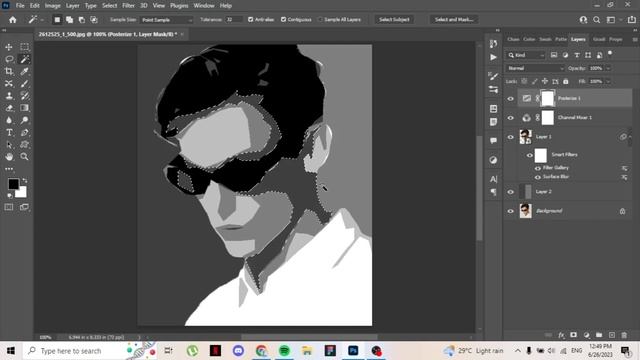Select the Magic Wand tool in toolbox

pyautogui.click(x=24, y=59)
